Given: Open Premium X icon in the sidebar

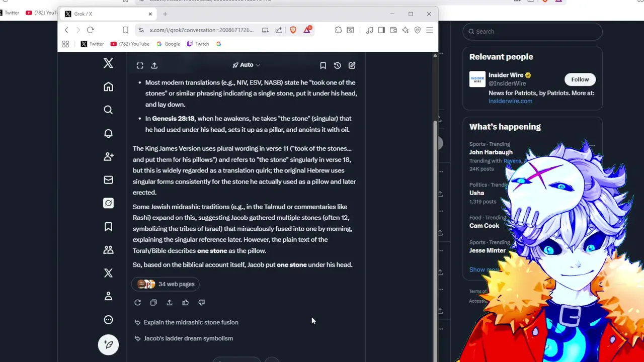Looking at the screenshot, I should point(108,273).
